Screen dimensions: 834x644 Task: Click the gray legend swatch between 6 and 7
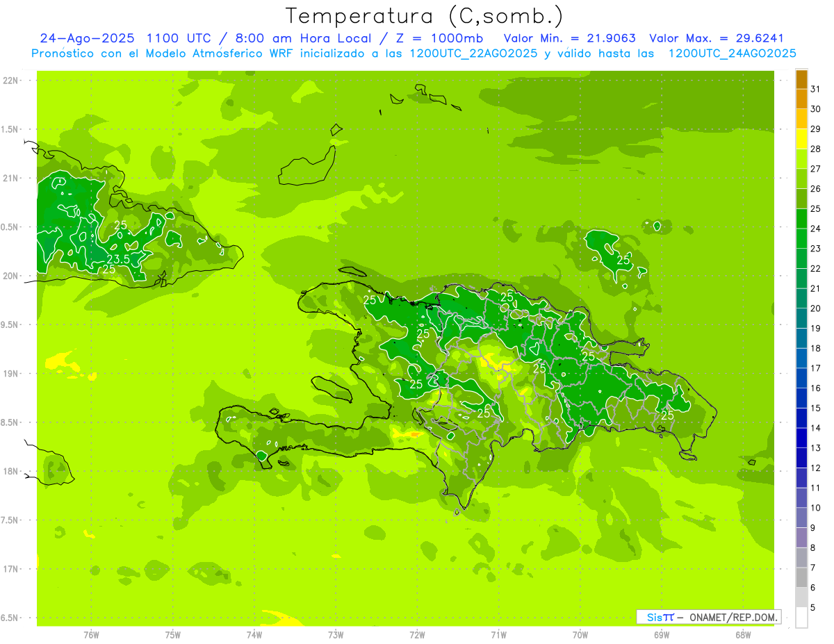[801, 578]
